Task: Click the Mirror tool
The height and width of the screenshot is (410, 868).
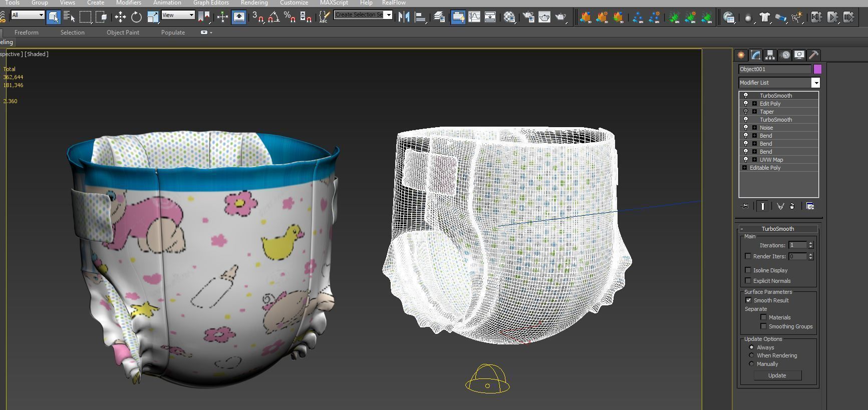Action: [404, 17]
